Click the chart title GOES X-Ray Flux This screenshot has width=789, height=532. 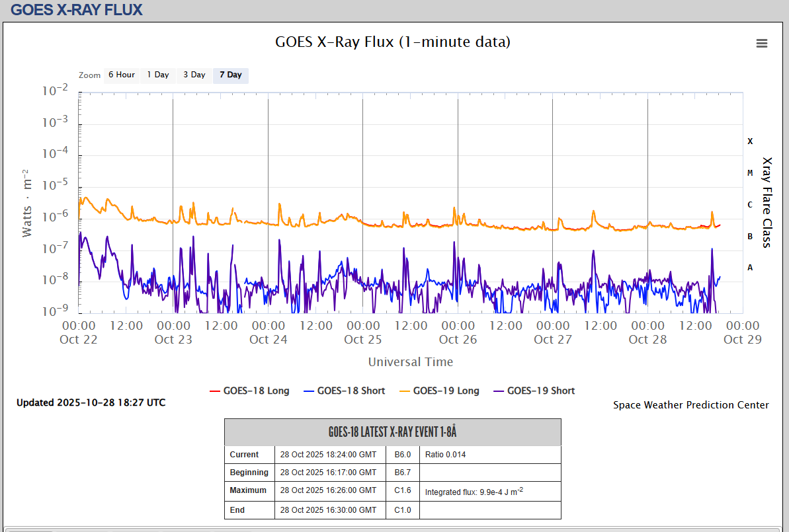click(x=393, y=42)
